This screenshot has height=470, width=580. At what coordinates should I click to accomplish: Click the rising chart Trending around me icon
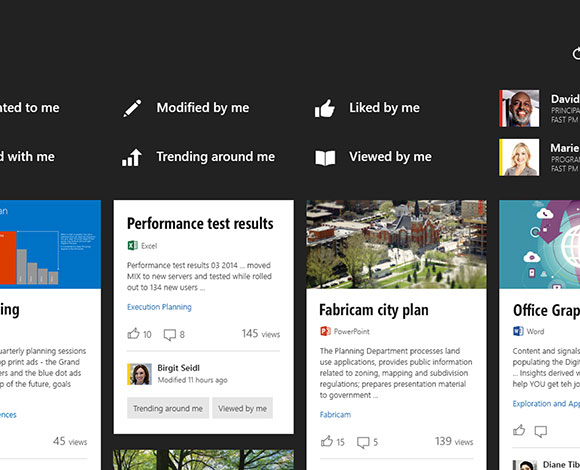(132, 157)
